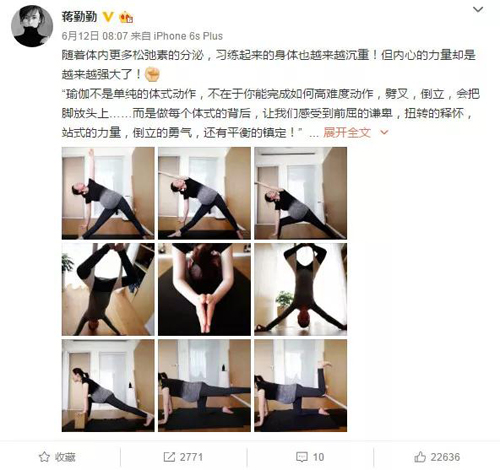Open the middle-left headstand photo

[108, 289]
